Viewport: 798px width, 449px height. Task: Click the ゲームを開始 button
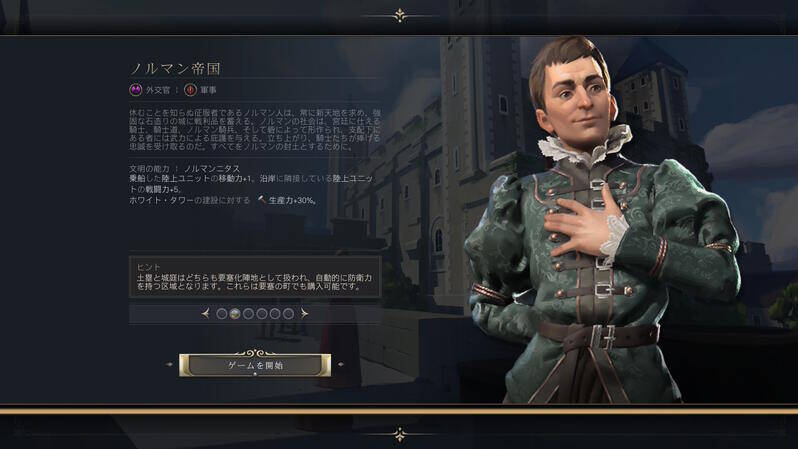pos(255,366)
